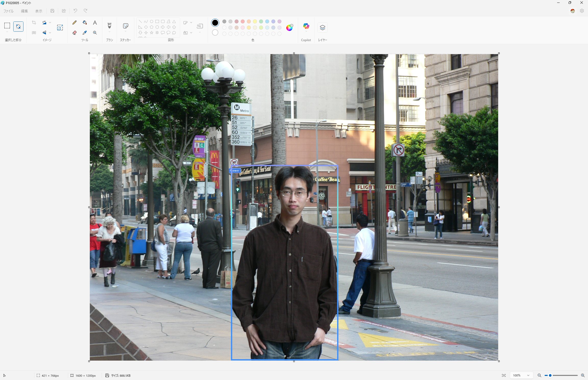Click the zoom in plus button
The width and height of the screenshot is (588, 380).
(x=583, y=375)
